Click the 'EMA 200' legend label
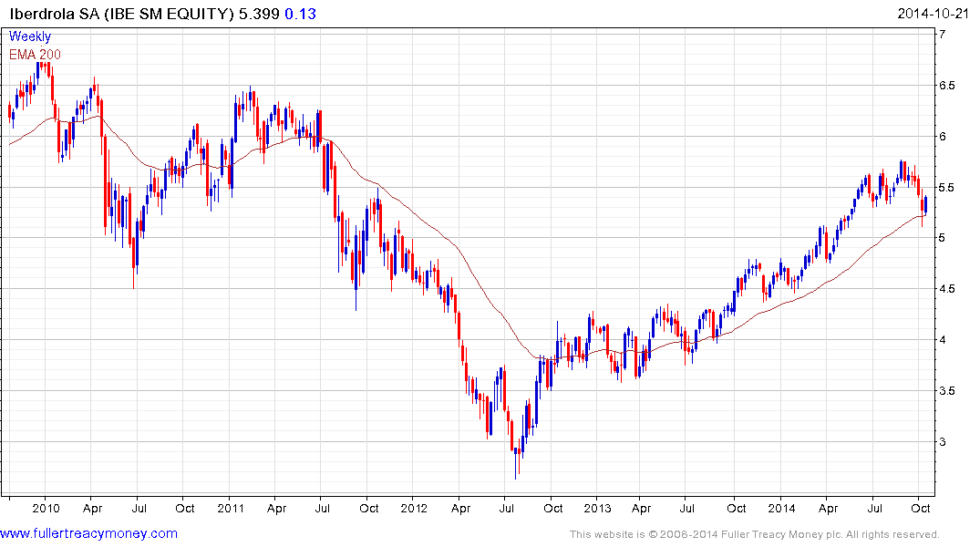Screen dimensions: 980x547 (x=35, y=55)
